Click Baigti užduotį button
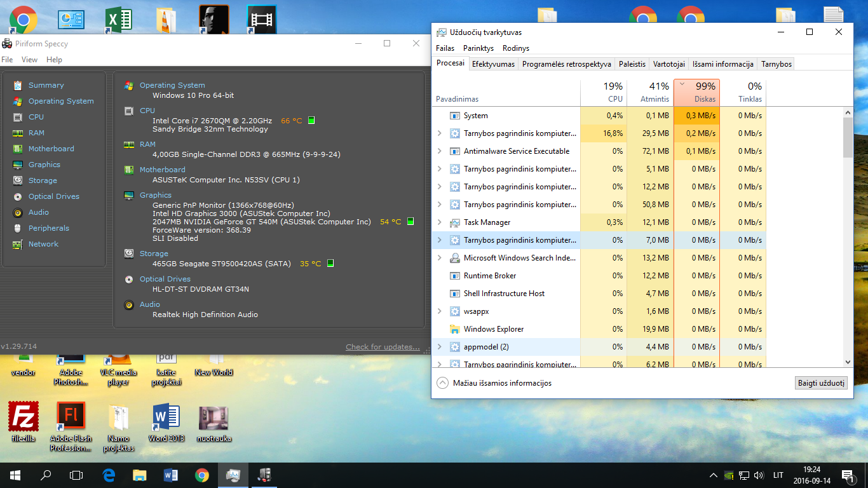Image resolution: width=868 pixels, height=488 pixels. (x=821, y=383)
